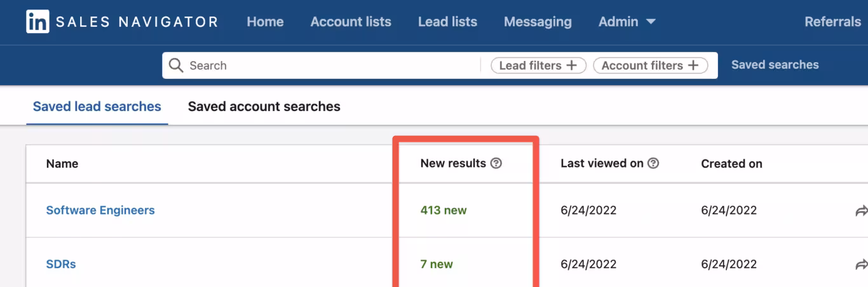Open the Messaging page

(x=538, y=22)
